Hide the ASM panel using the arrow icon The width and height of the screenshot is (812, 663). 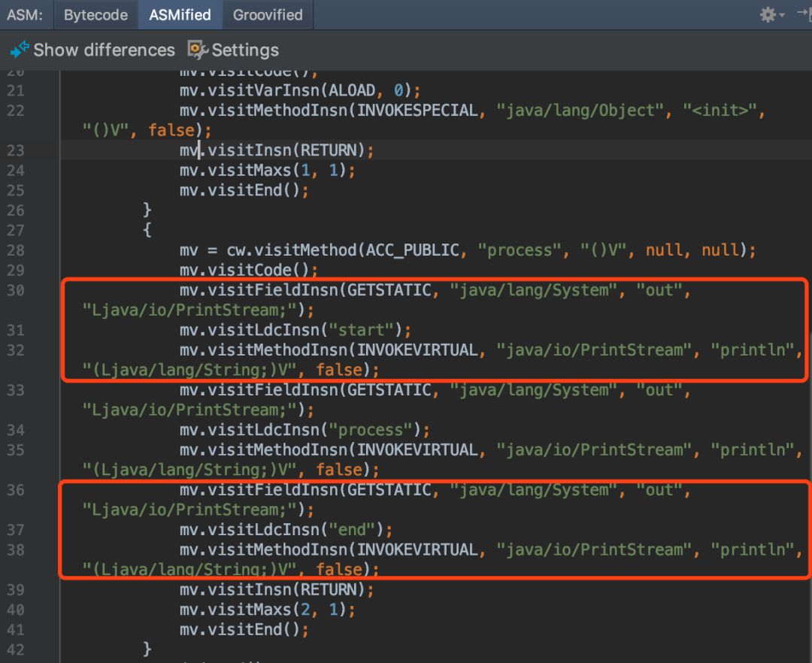(804, 13)
